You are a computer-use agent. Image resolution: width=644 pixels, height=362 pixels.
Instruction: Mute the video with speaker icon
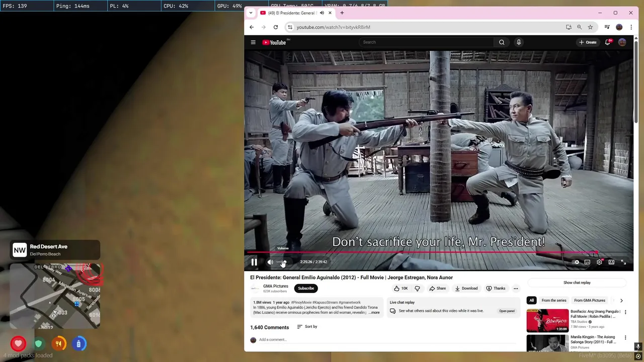tap(270, 262)
